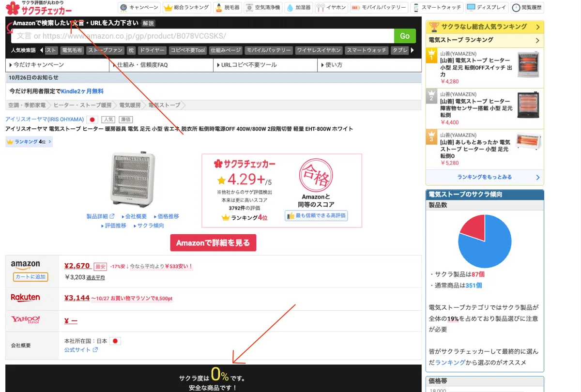Expand 今だけキャンペーン menu

57,65
